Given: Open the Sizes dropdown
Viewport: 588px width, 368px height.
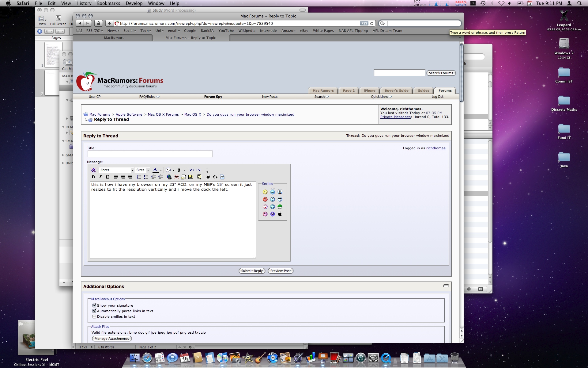Looking at the screenshot, I should (x=143, y=170).
